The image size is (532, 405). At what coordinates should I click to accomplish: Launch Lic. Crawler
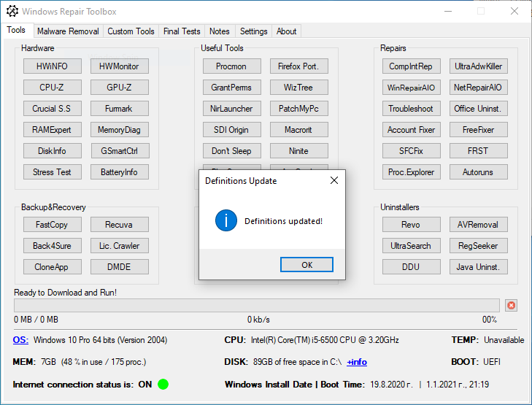(x=120, y=246)
